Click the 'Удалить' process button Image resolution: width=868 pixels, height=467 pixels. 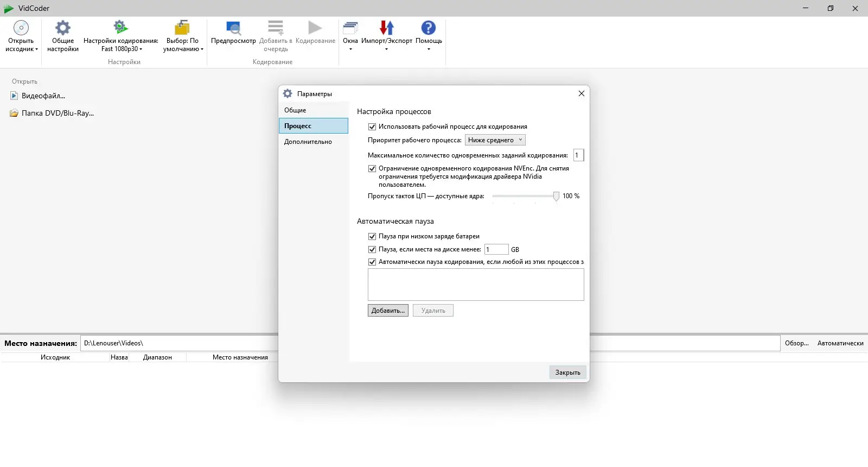433,311
